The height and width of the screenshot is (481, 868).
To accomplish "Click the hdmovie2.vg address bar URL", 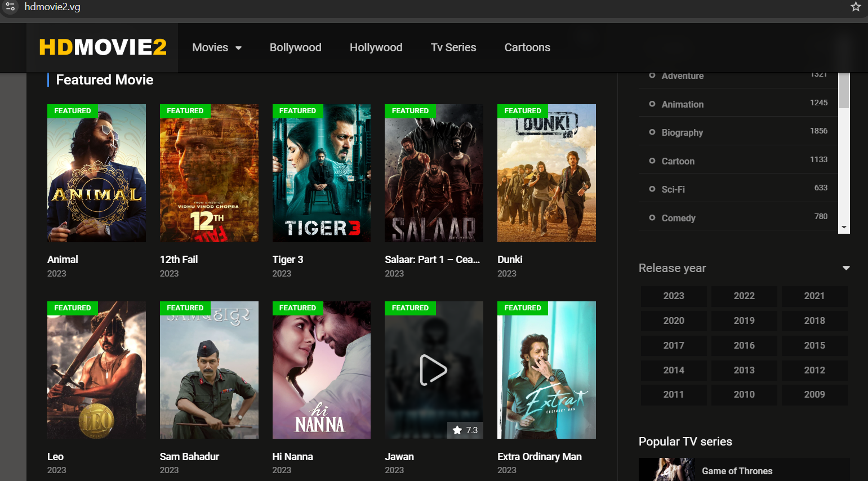I will [52, 7].
